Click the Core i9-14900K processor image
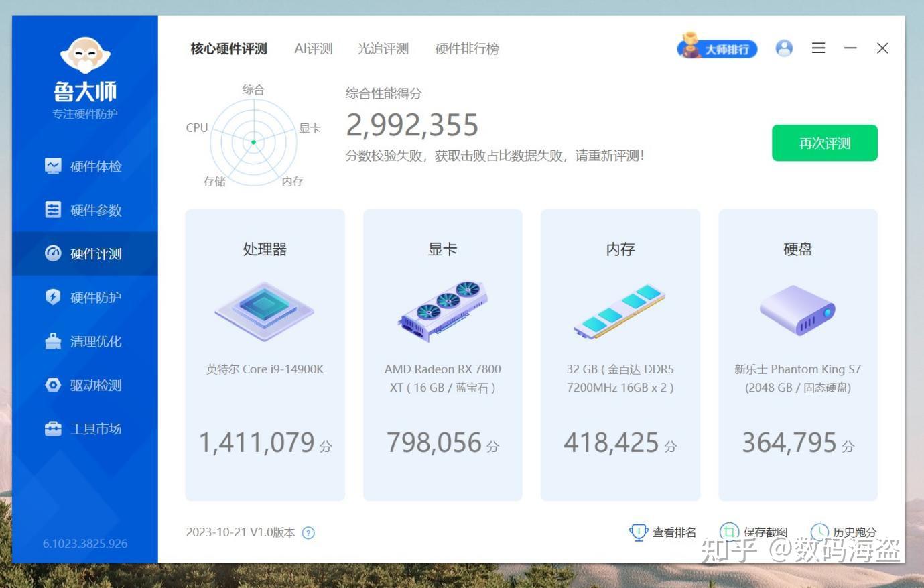The image size is (924, 588). (x=264, y=310)
